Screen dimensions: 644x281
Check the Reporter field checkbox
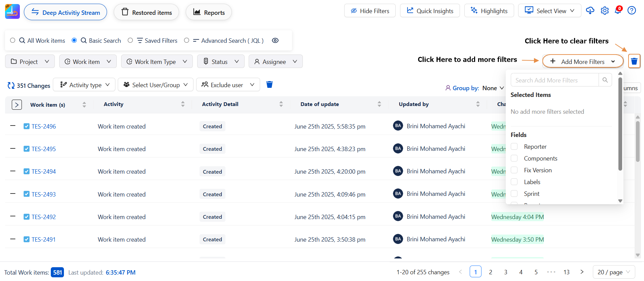tap(514, 147)
